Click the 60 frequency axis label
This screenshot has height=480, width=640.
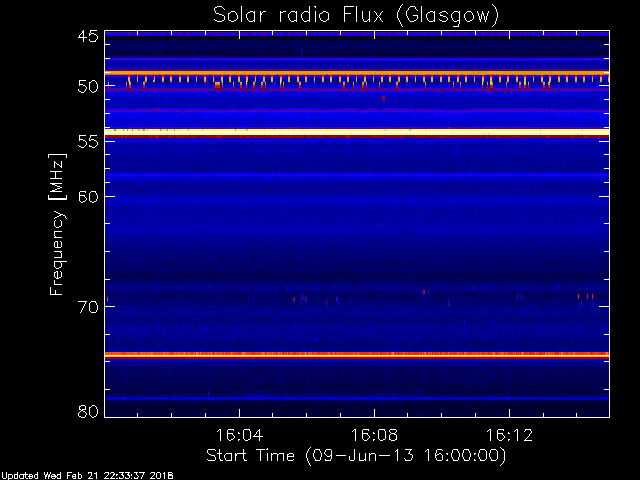pos(88,197)
